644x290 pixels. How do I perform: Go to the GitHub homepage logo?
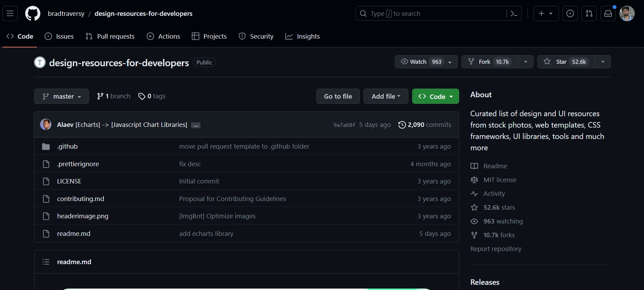tap(32, 14)
